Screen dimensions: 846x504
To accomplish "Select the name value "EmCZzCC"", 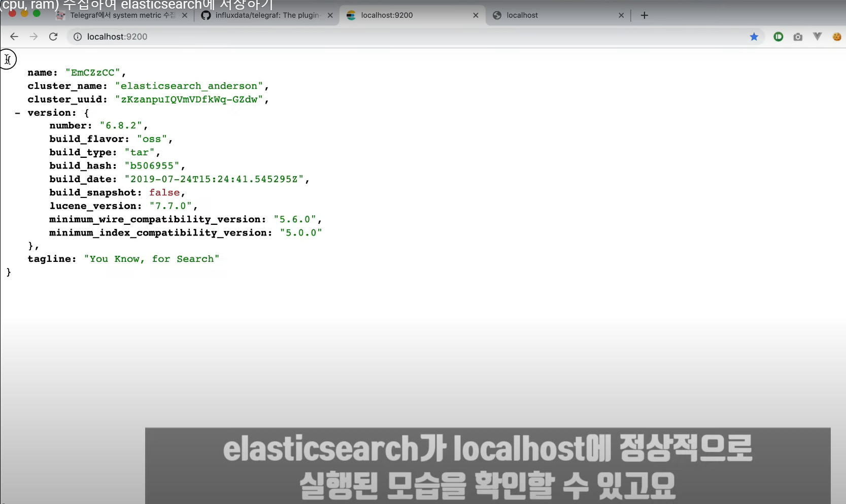I will (93, 73).
